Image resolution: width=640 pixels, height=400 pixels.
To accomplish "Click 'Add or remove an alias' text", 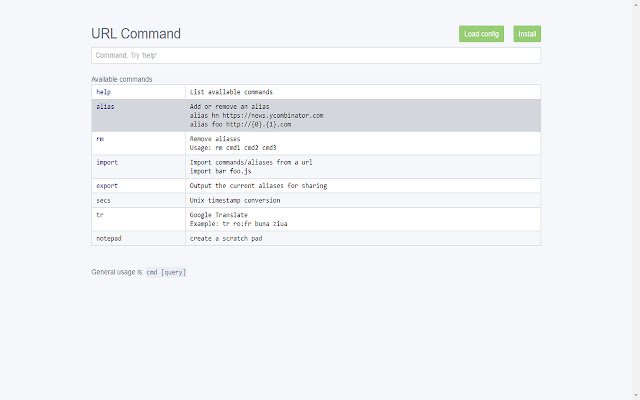I will pyautogui.click(x=229, y=107).
